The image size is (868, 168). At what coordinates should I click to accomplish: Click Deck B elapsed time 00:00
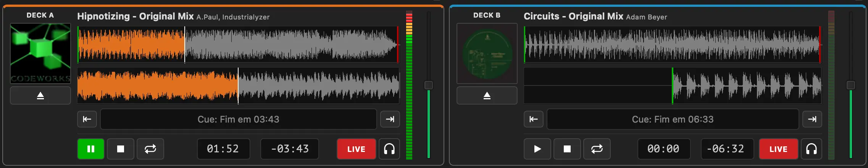664,149
